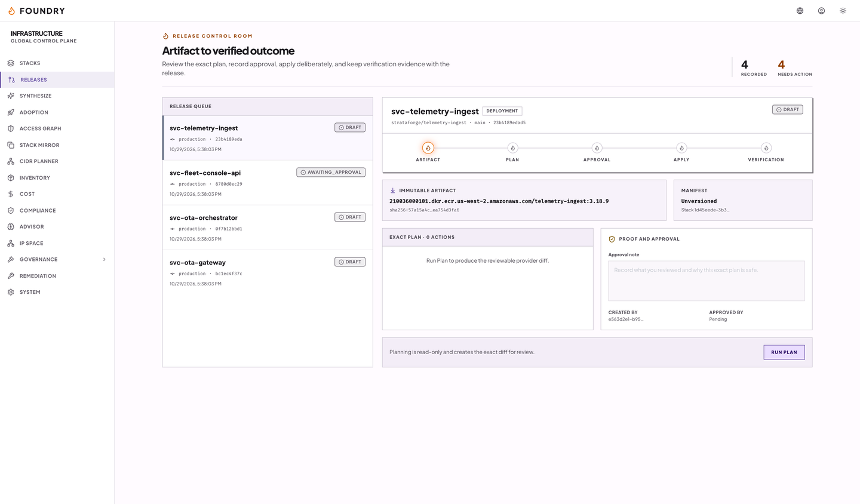
Task: Click AWAITING_APPROVAL badge on svc-fleet-console-api
Action: click(331, 172)
